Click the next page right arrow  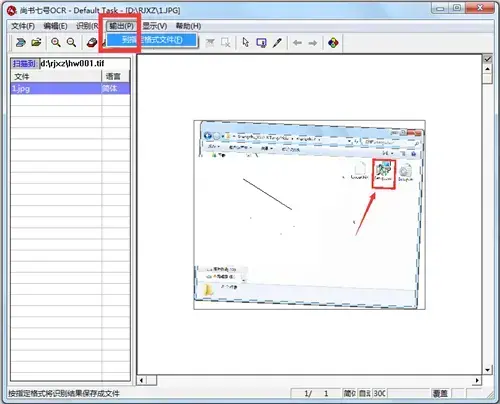coord(313,43)
